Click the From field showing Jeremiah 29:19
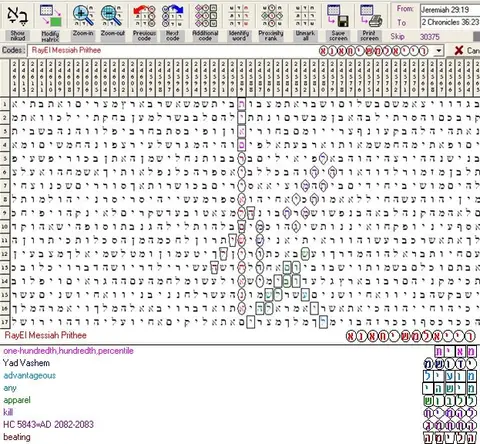 pyautogui.click(x=450, y=9)
